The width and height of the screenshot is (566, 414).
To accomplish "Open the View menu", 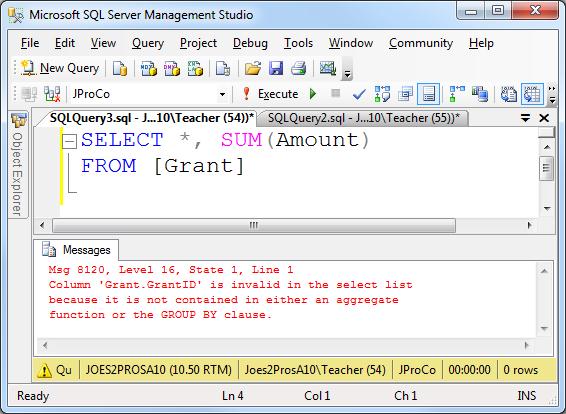I will (x=103, y=43).
